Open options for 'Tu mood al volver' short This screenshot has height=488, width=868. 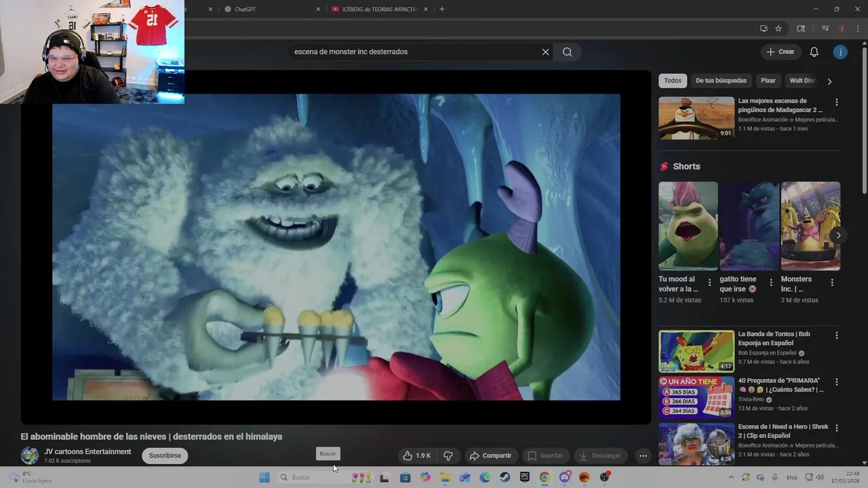pos(709,283)
